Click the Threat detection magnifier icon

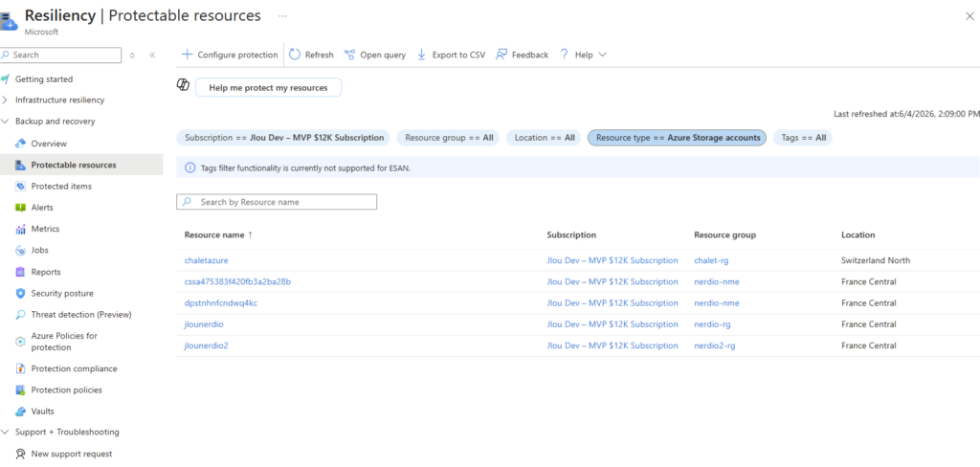(x=20, y=315)
